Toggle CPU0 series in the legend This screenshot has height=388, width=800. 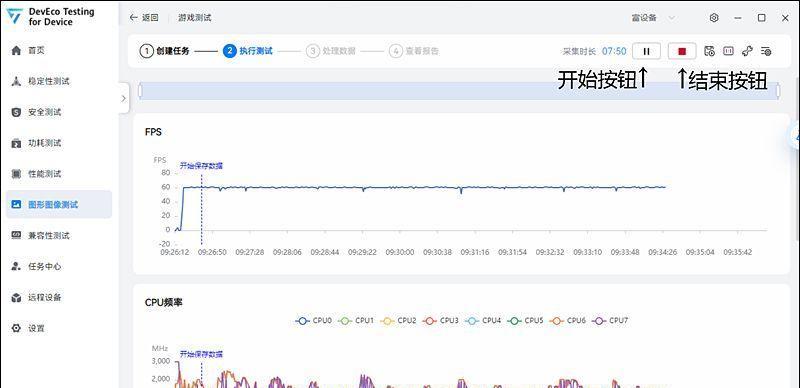tap(314, 321)
